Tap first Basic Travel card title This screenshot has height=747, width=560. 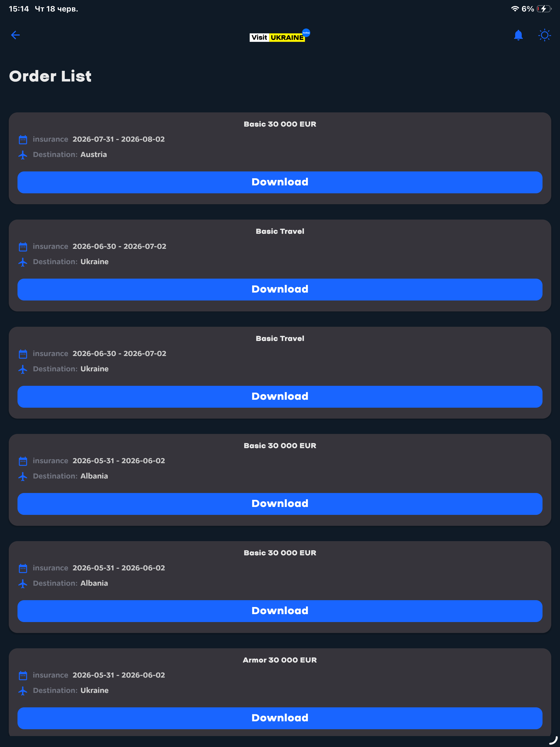coord(280,231)
